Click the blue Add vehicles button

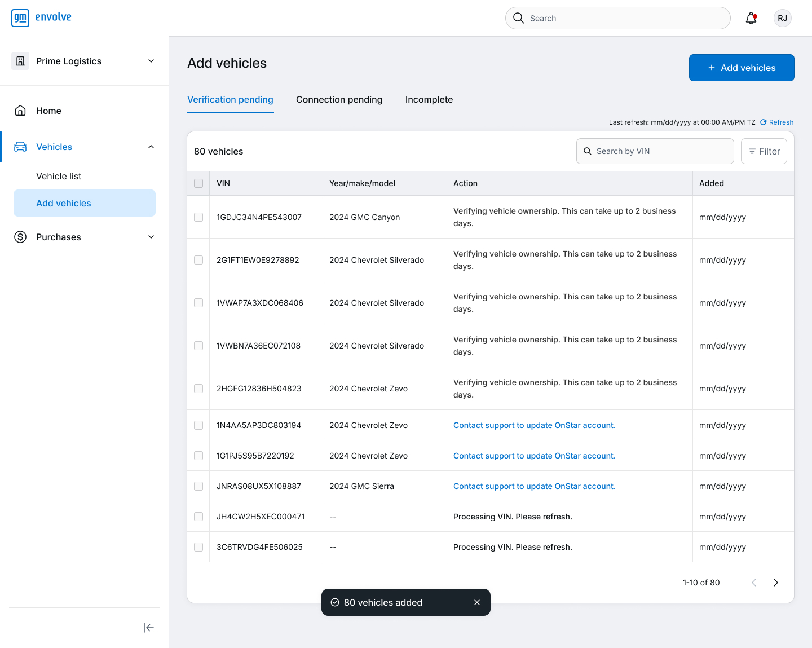742,68
